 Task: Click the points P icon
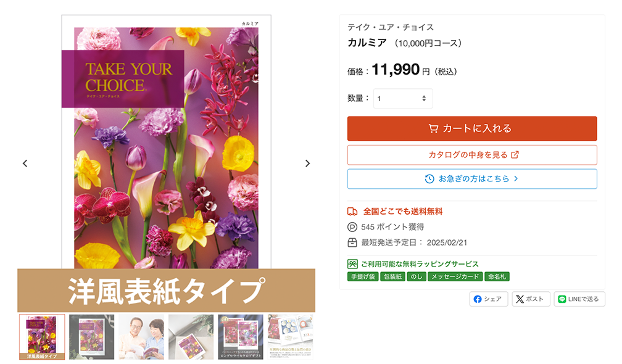click(x=352, y=227)
